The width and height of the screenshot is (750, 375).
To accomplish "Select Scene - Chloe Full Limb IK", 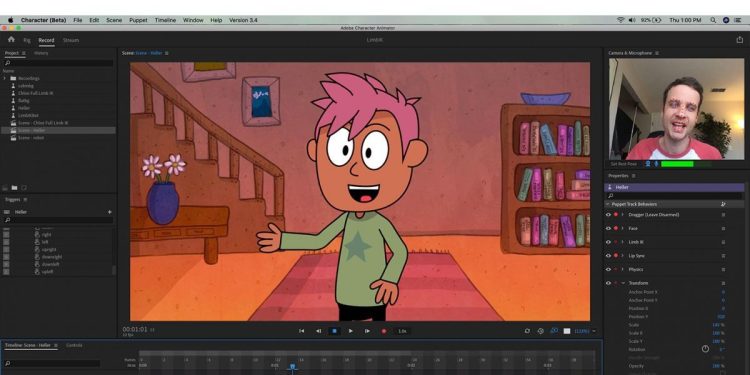I will coord(43,123).
